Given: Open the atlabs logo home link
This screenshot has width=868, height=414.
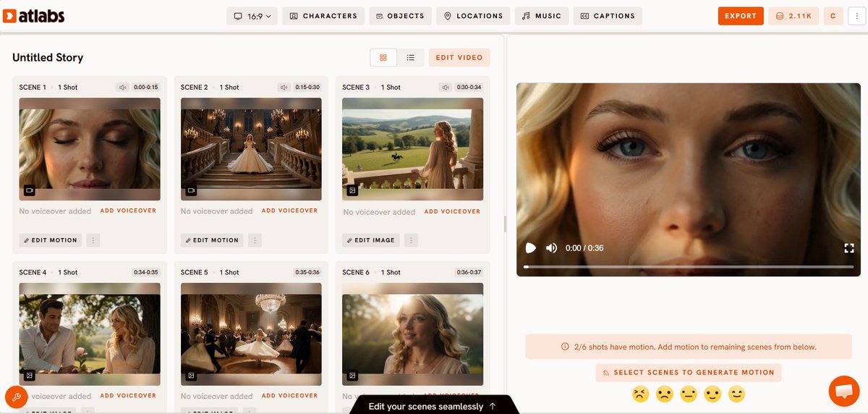Looking at the screenshot, I should pos(33,16).
